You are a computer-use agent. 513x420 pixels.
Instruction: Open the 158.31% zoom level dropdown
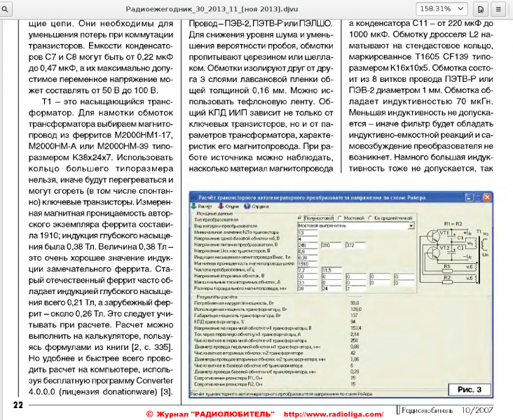click(x=442, y=9)
